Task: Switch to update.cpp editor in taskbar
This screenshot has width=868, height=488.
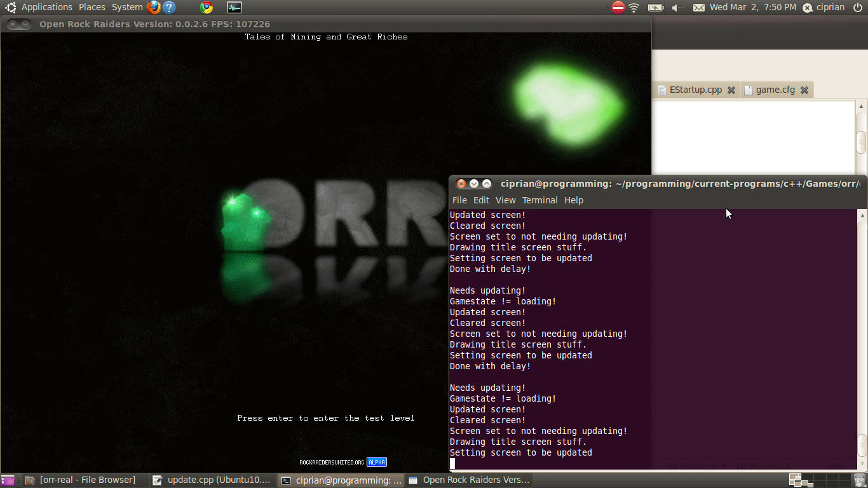Action: pyautogui.click(x=213, y=480)
